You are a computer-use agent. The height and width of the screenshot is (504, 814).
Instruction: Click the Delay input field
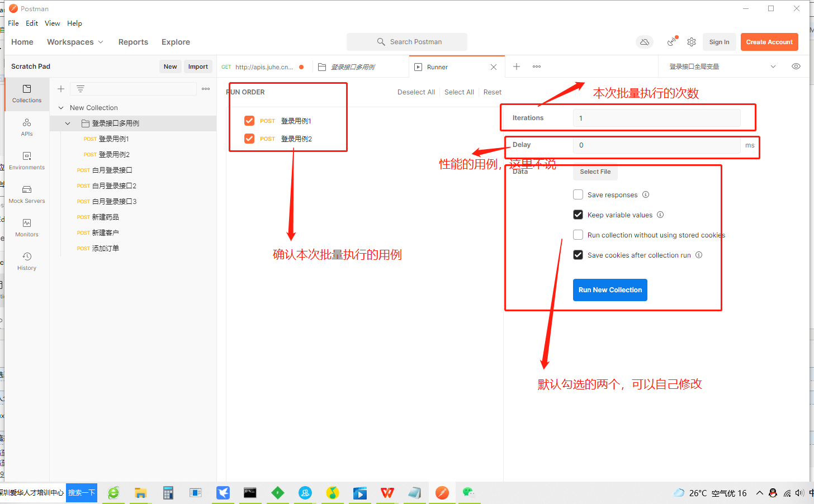tap(656, 145)
